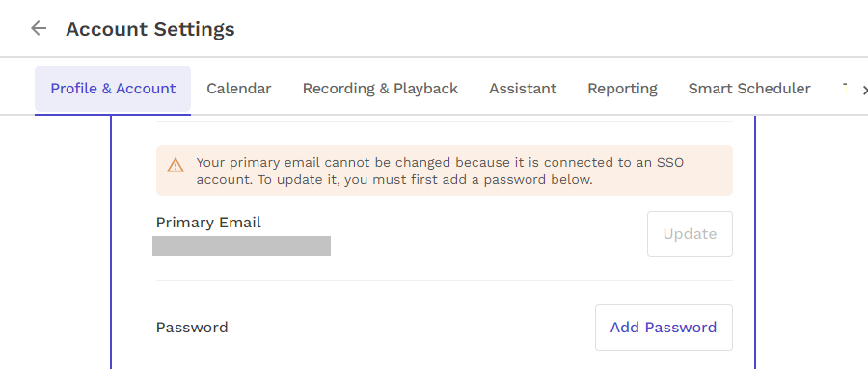Screen dimensions: 868x369
Task: Select the Profile & Account tab
Action: click(x=113, y=89)
